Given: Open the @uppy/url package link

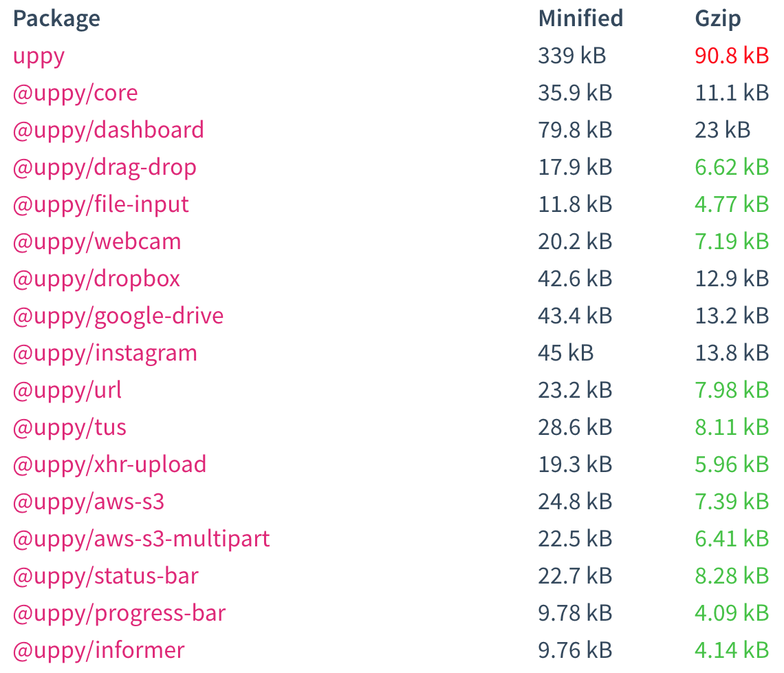Looking at the screenshot, I should click(x=67, y=390).
